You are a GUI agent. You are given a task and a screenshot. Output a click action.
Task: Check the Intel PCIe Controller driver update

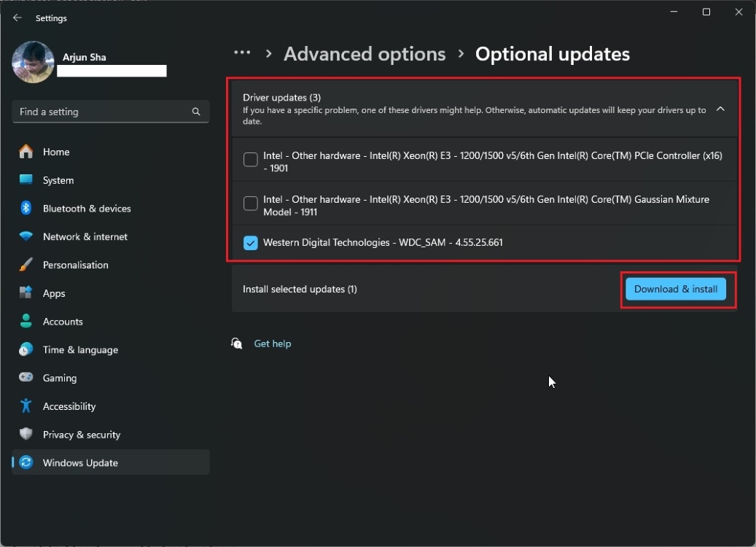(250, 160)
